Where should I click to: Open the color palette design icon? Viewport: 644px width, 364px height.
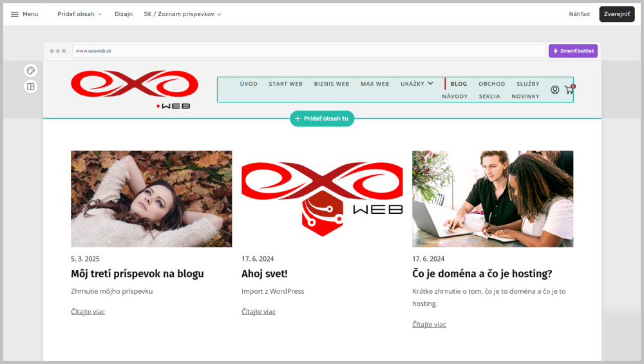(31, 71)
